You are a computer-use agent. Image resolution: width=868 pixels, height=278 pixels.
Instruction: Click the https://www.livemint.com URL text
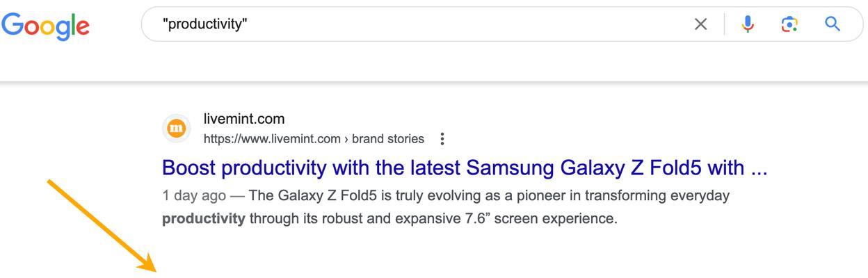pyautogui.click(x=272, y=139)
